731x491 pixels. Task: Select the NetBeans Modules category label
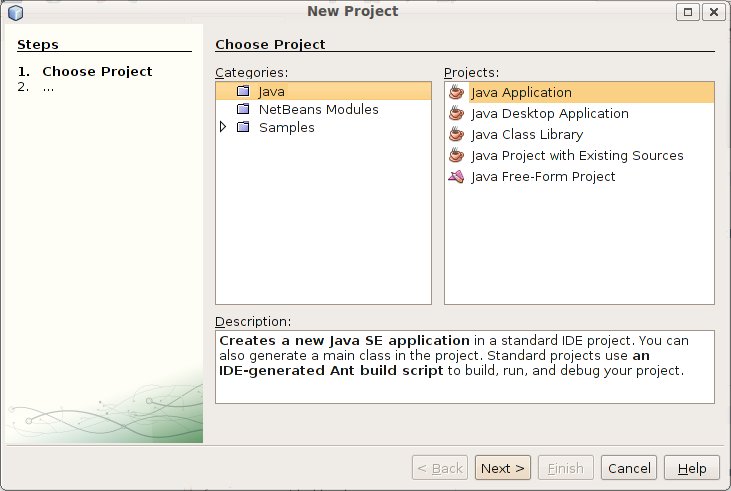318,110
